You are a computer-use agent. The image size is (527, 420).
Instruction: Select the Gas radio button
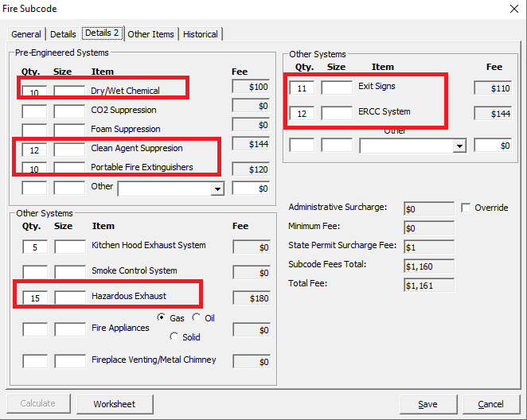(162, 318)
